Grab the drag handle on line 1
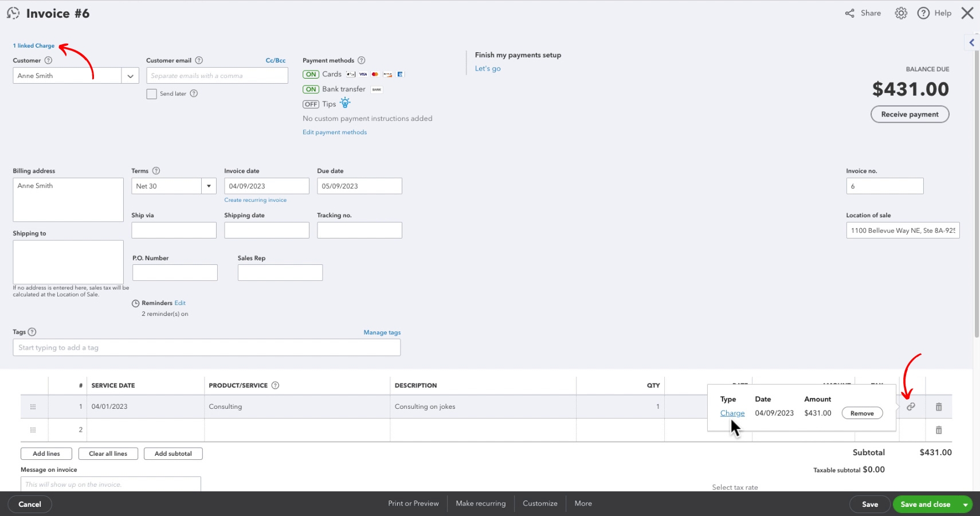 click(x=33, y=406)
